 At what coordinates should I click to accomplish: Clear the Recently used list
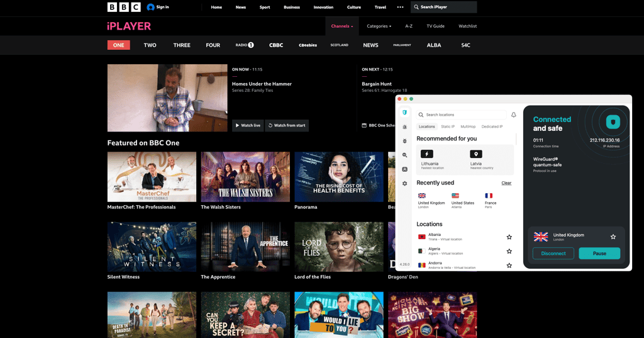(506, 183)
